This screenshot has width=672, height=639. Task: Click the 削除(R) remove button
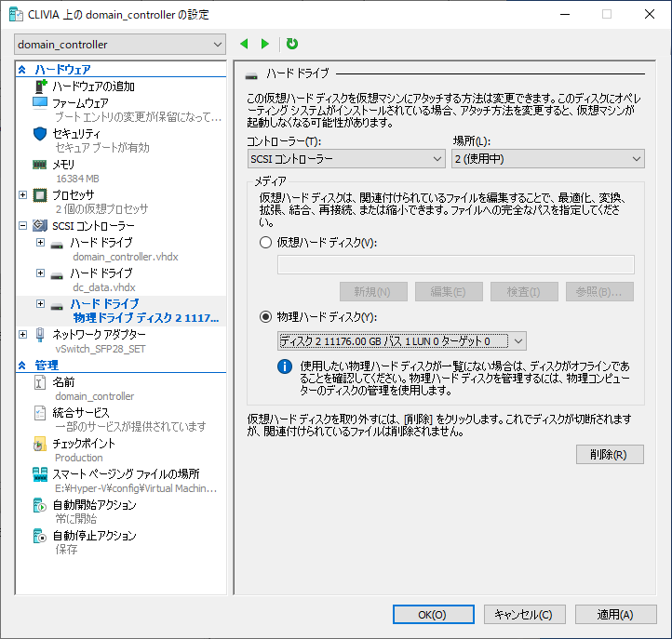(x=610, y=455)
